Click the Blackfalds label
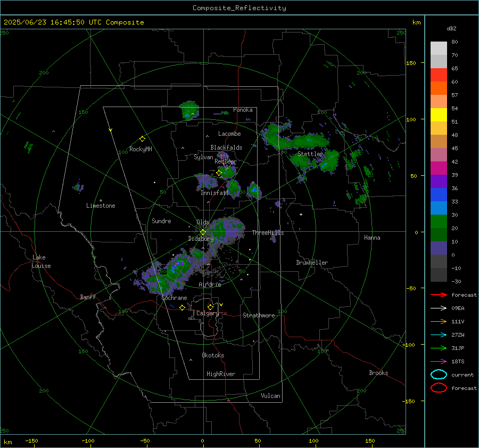This screenshot has width=479, height=448. (226, 148)
